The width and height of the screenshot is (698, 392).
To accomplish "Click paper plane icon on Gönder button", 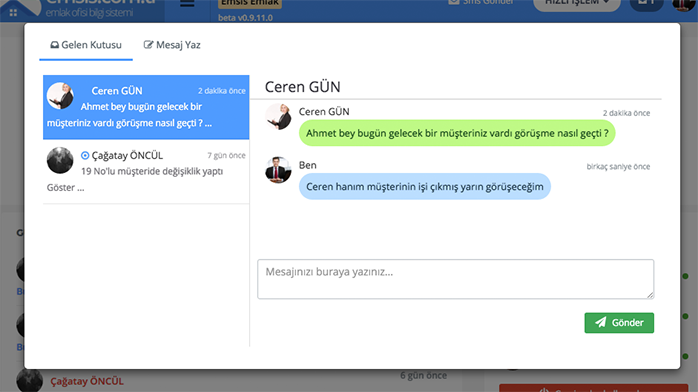I will point(601,322).
